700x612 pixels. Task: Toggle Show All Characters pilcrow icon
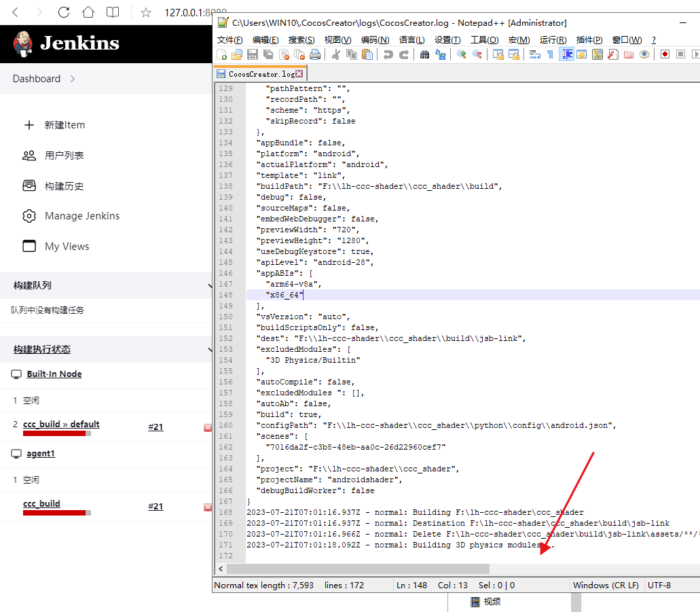tap(551, 54)
